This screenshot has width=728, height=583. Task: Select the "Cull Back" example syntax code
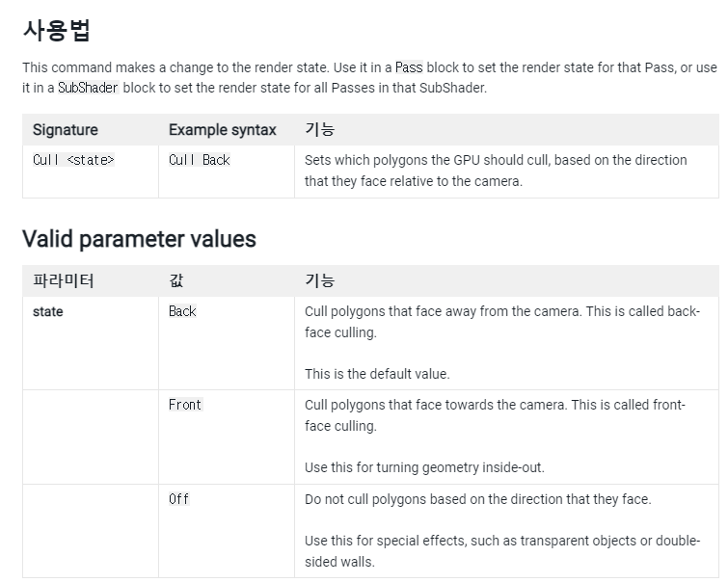[200, 160]
